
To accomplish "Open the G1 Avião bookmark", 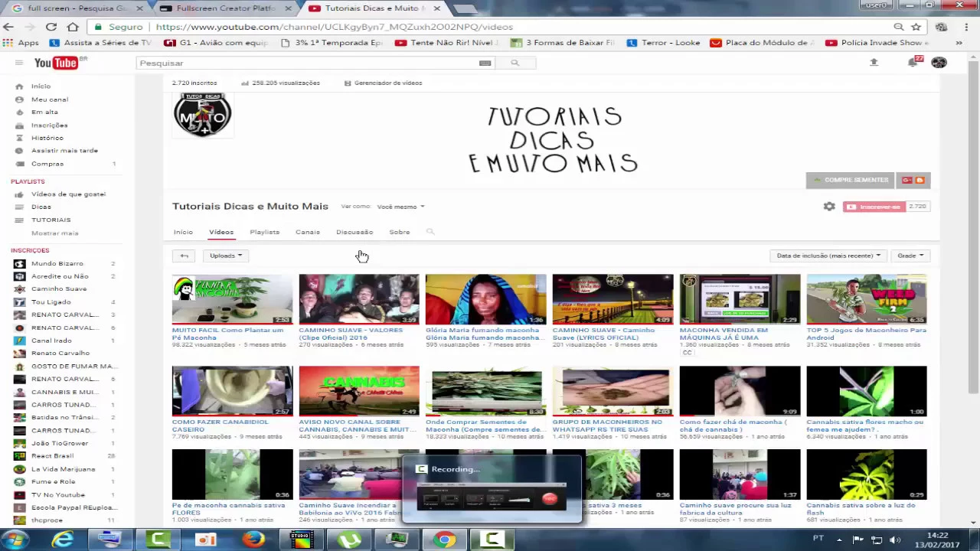I will 217,43.
